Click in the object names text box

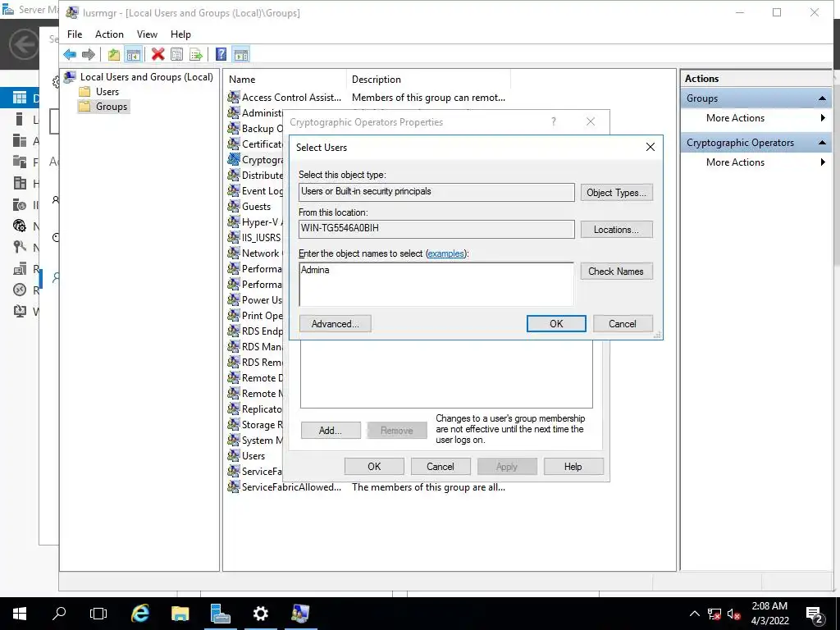pos(436,284)
